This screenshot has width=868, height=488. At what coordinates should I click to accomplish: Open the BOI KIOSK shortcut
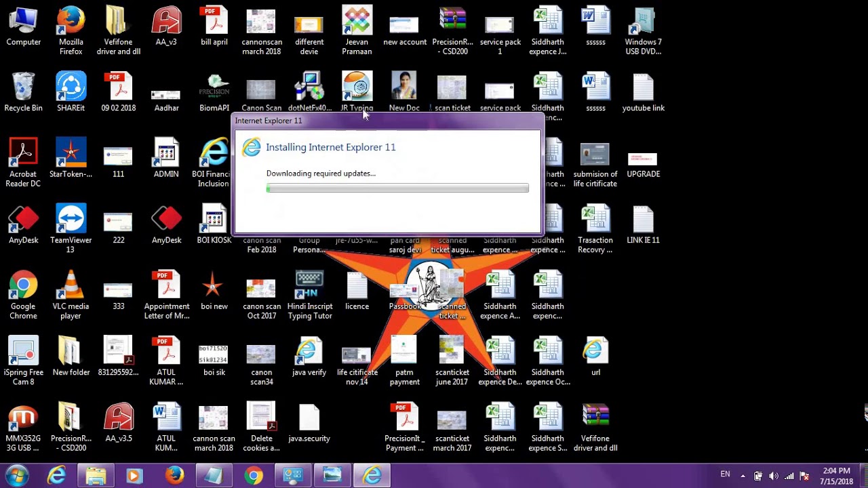click(x=214, y=224)
